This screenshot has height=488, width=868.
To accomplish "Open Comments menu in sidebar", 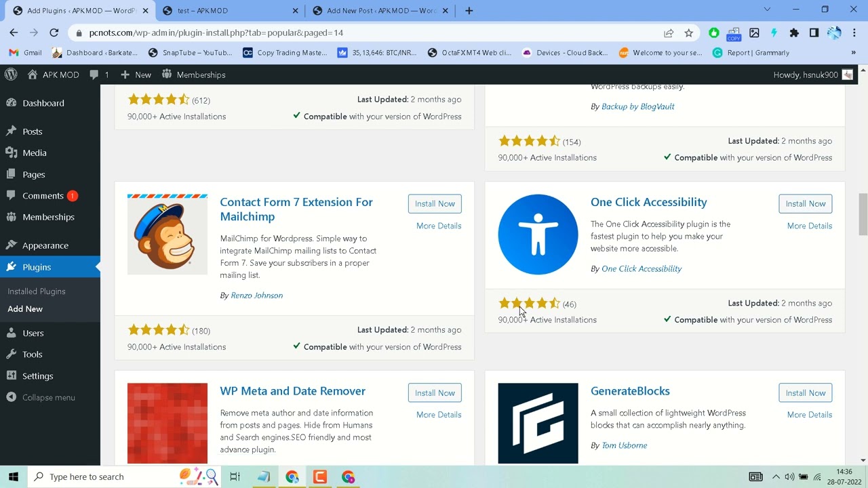I will tap(43, 196).
